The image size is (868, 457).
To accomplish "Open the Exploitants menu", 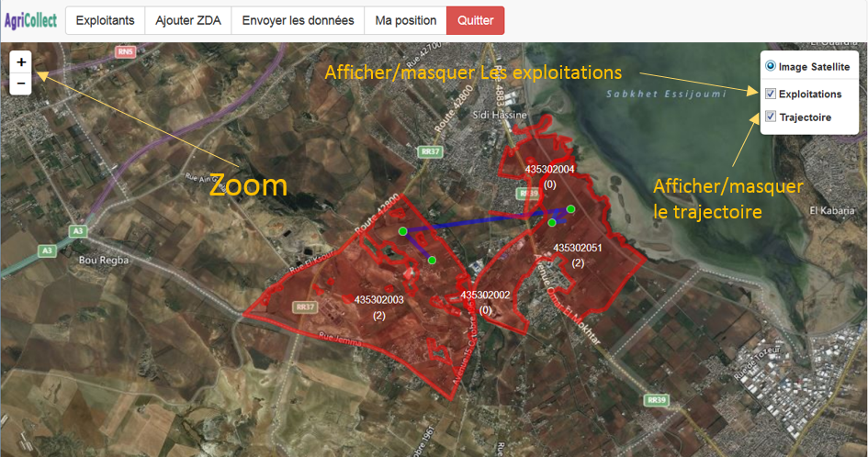I will click(x=106, y=20).
